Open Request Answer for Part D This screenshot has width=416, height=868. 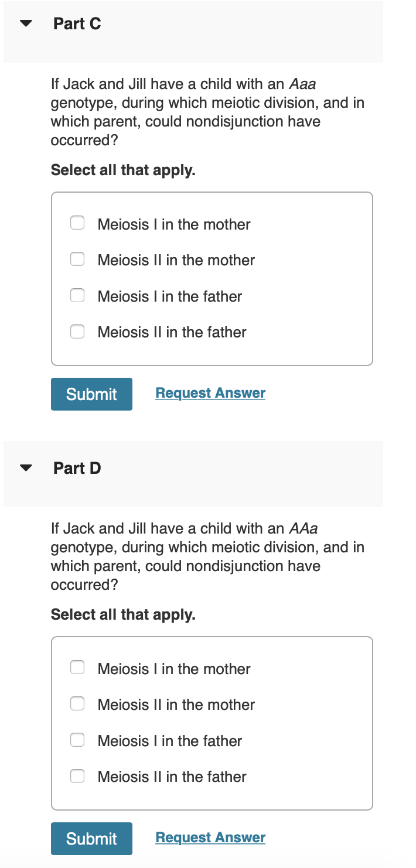210,836
